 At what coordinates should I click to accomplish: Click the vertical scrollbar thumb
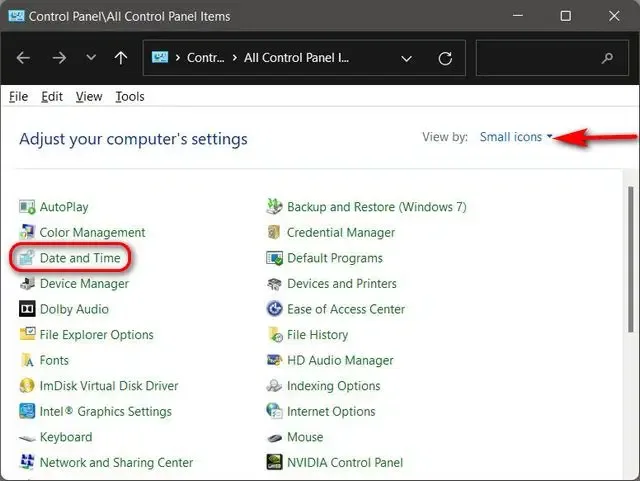(x=631, y=259)
